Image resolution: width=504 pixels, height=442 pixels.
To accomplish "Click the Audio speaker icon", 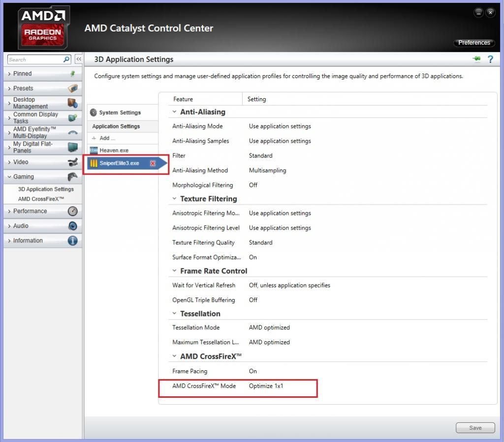I will point(73,226).
